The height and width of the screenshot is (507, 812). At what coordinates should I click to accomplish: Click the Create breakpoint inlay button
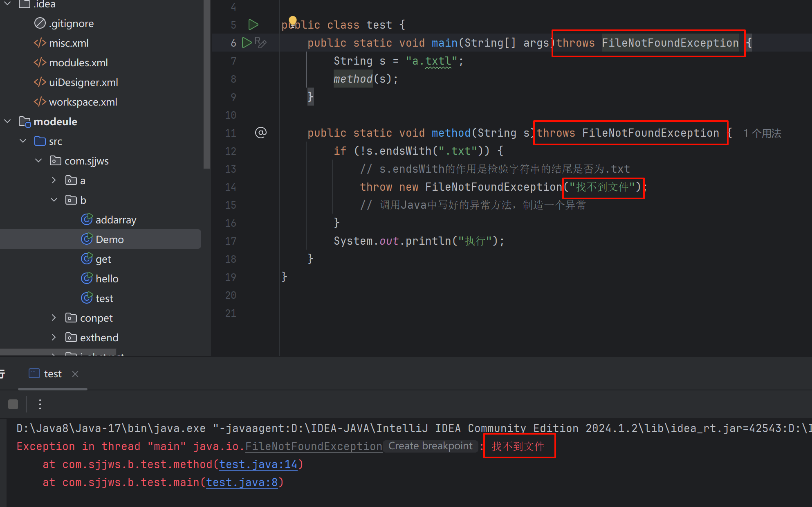click(x=430, y=446)
